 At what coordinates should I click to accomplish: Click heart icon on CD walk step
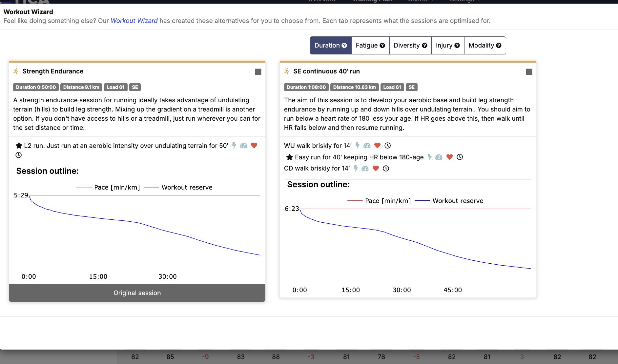pos(376,168)
